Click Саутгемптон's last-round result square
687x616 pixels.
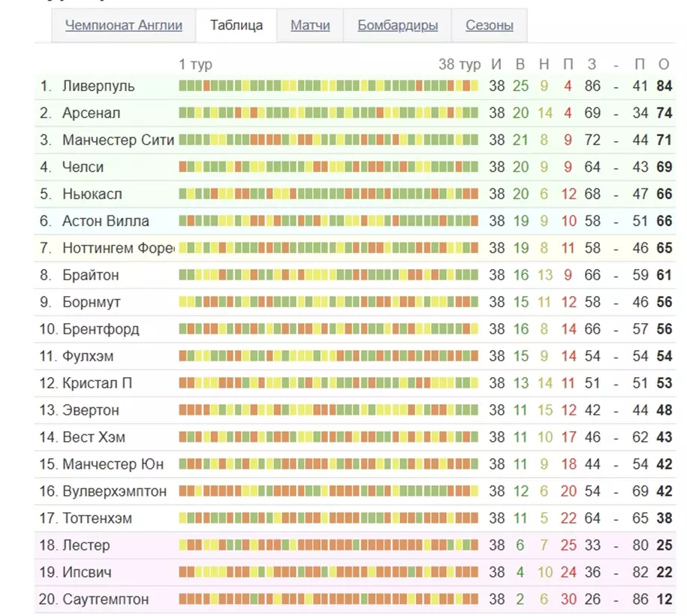coord(474,599)
